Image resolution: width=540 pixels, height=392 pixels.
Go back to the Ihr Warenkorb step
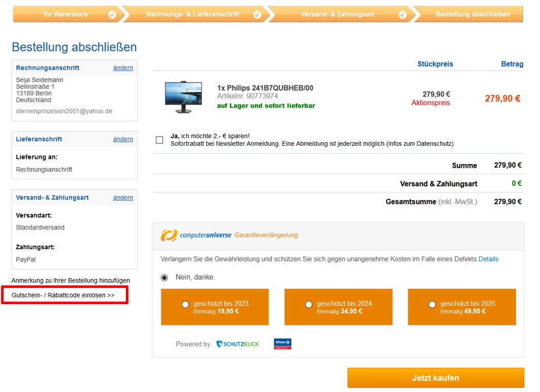(65, 14)
